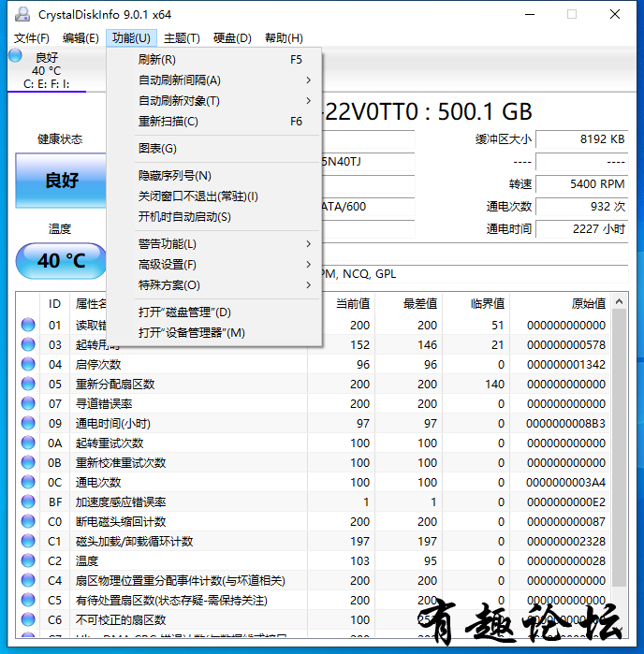Click the ID column header
Screen dimensions: 644x654
54,304
